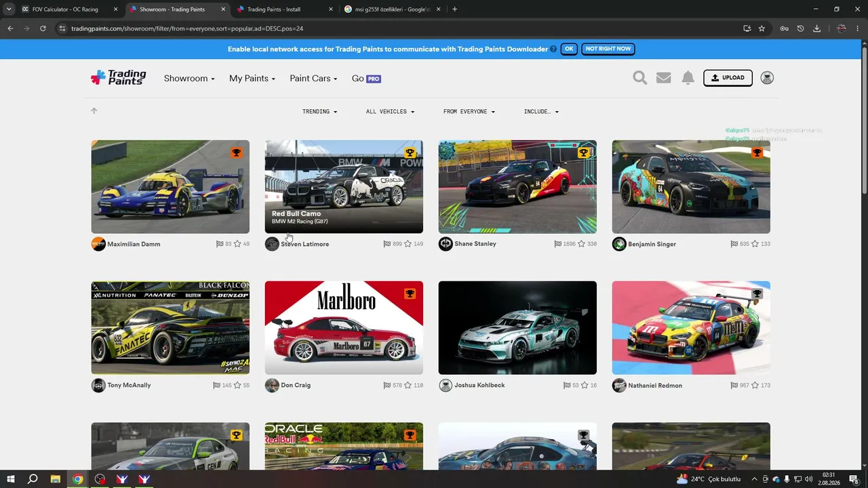Click the taskbar clock and date
This screenshot has width=868, height=488.
[829, 479]
